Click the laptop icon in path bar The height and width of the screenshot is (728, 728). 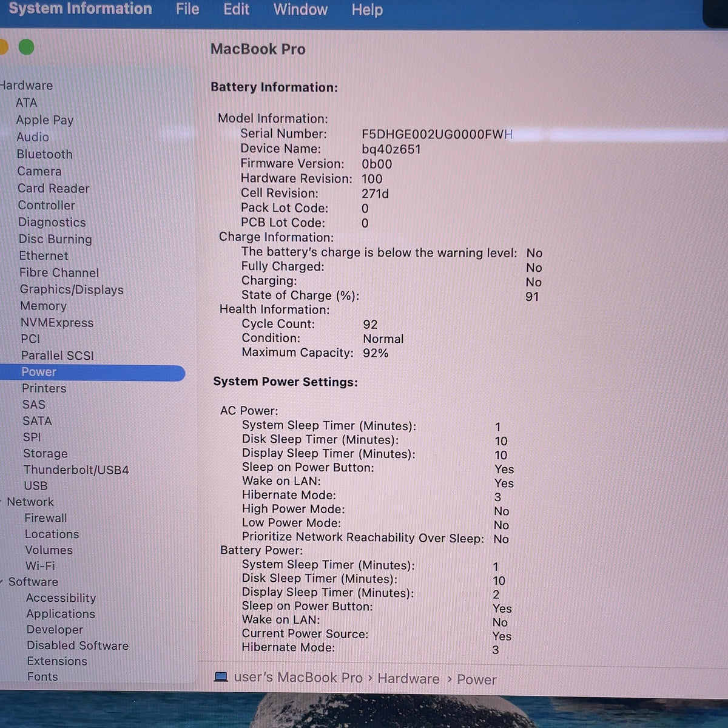(x=221, y=677)
